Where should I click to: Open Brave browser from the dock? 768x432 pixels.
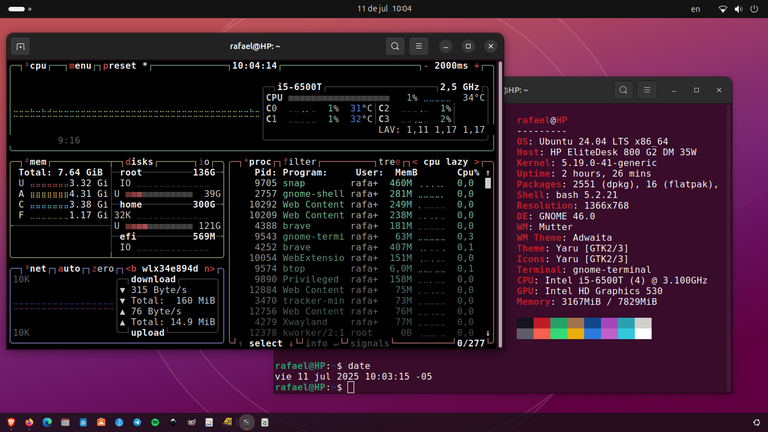coord(11,422)
